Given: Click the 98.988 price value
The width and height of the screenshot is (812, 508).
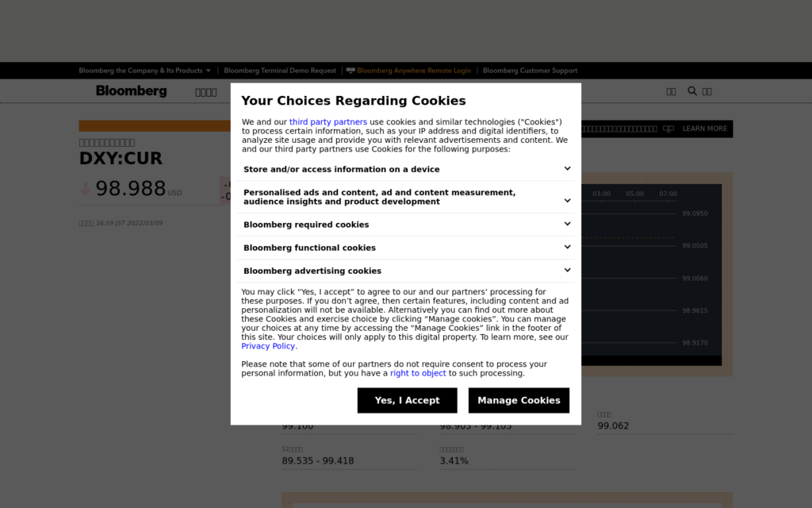Looking at the screenshot, I should [x=131, y=188].
